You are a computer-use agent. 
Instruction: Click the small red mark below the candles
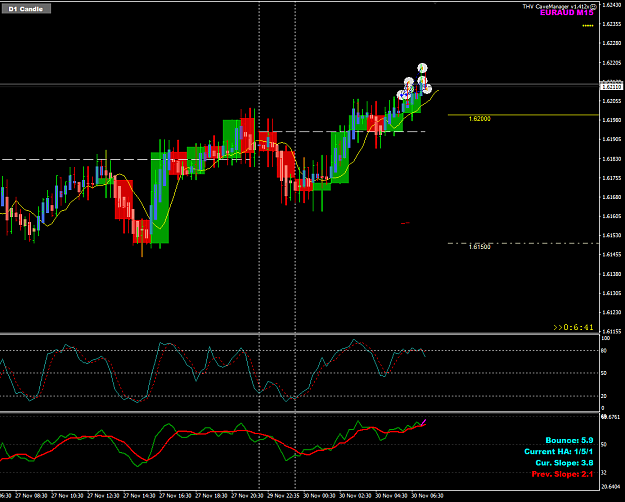click(x=405, y=223)
